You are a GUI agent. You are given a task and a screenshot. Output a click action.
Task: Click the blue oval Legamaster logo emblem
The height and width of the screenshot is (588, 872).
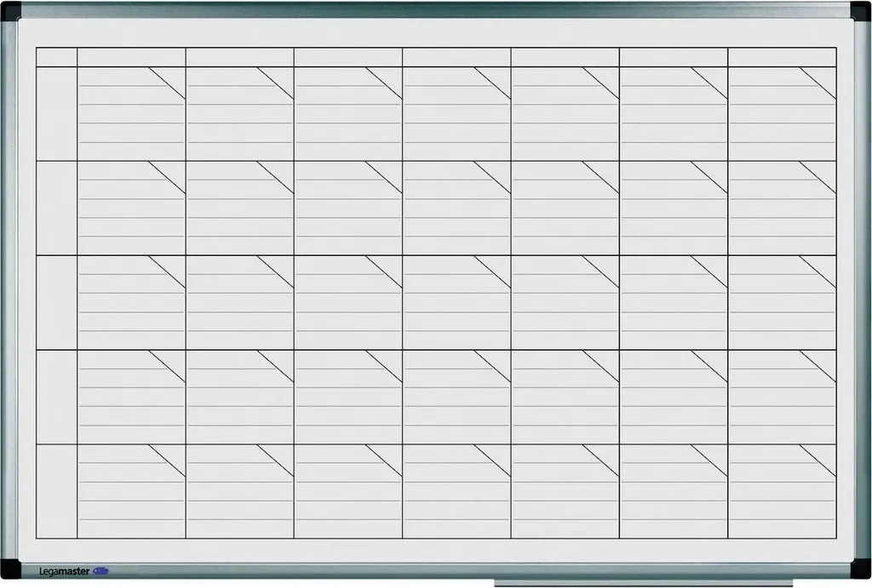tap(100, 571)
